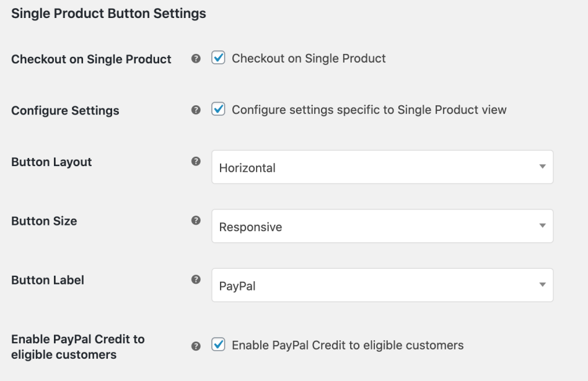This screenshot has height=381, width=588.
Task: Open the Button Label dropdown showing PayPal
Action: pos(382,285)
